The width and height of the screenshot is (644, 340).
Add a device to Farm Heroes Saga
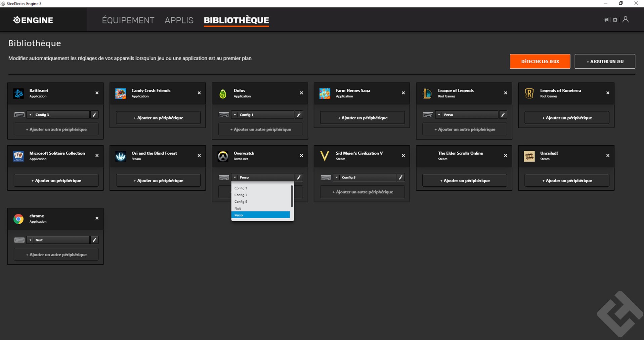point(362,118)
